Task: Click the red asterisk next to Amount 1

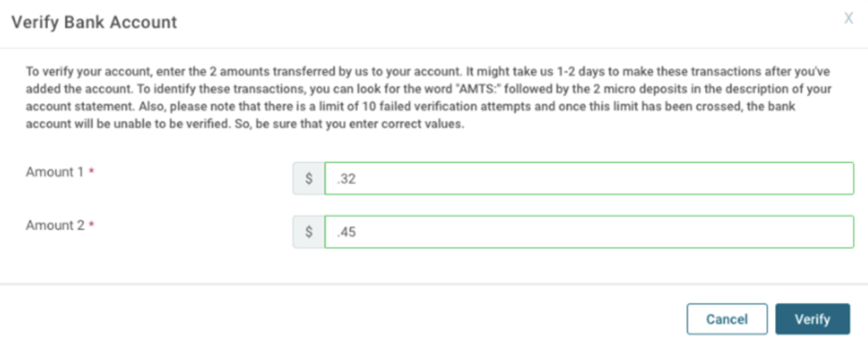Action: coord(92,171)
